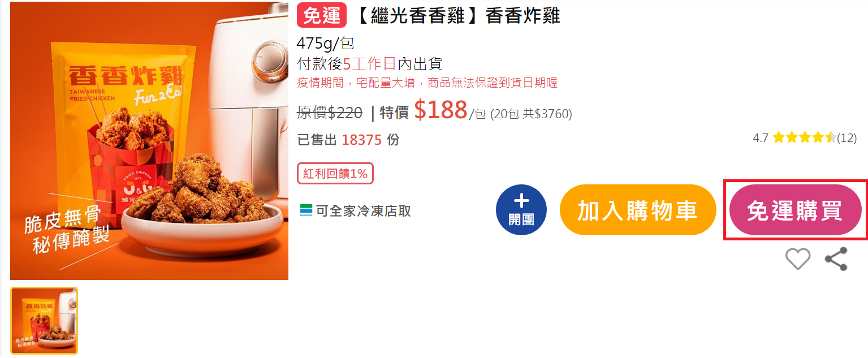Click the struck-through 原價$220 price
Viewport: 868px width, 358px height.
330,113
